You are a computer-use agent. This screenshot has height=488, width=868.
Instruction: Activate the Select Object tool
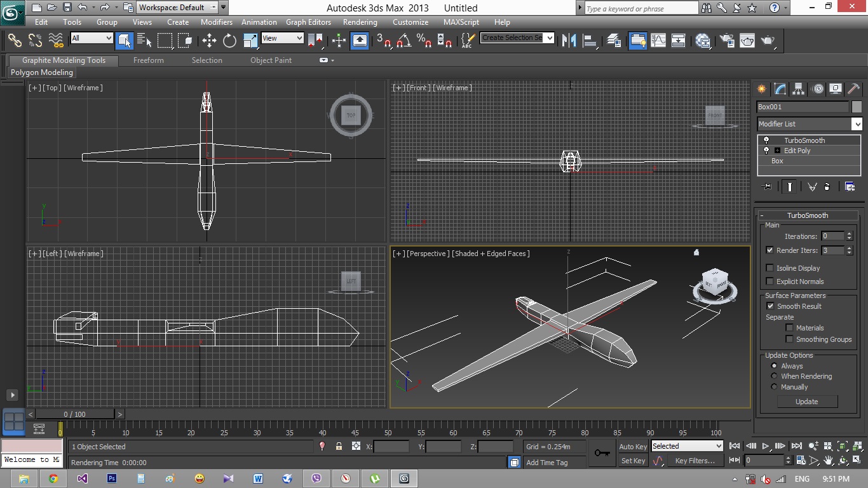[x=125, y=40]
